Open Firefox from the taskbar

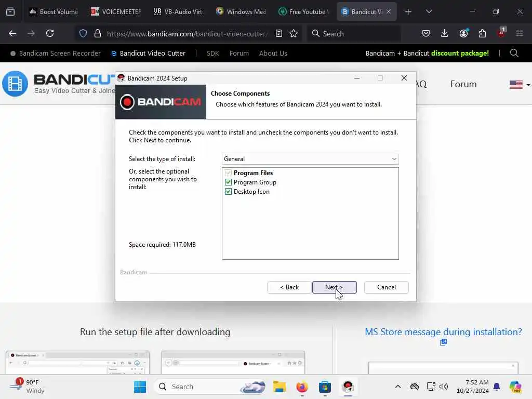pyautogui.click(x=302, y=387)
